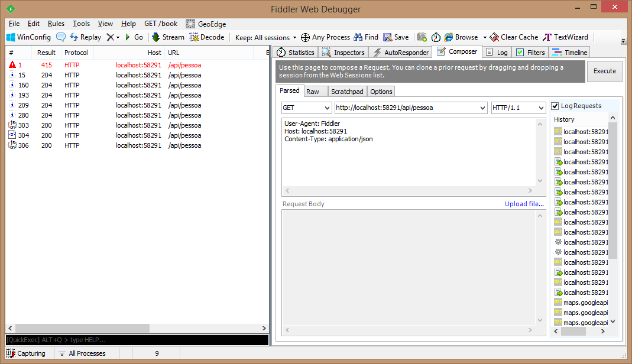The width and height of the screenshot is (632, 364).
Task: Select session 193 in the sessions list
Action: click(137, 95)
